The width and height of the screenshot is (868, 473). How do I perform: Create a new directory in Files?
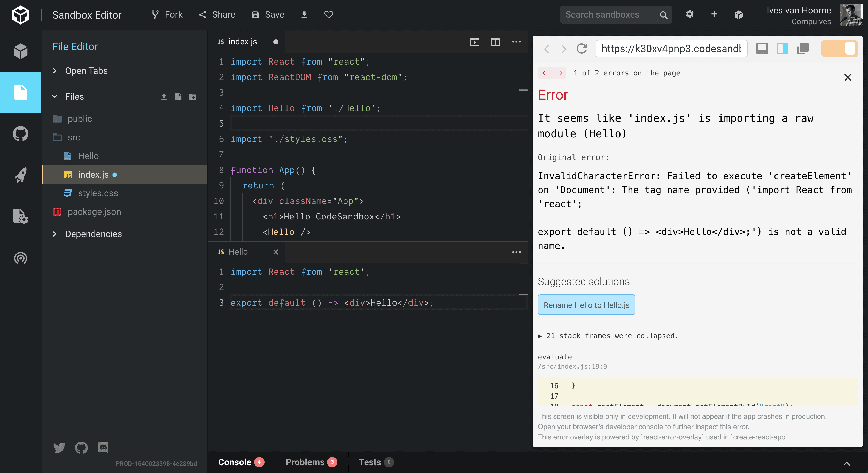[192, 97]
